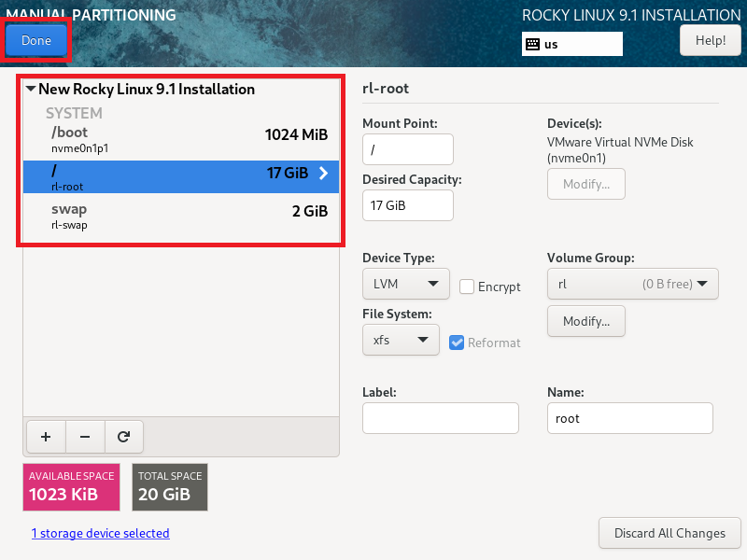The width and height of the screenshot is (747, 560).
Task: Click the Total Space 20 GiB box
Action: coord(170,487)
